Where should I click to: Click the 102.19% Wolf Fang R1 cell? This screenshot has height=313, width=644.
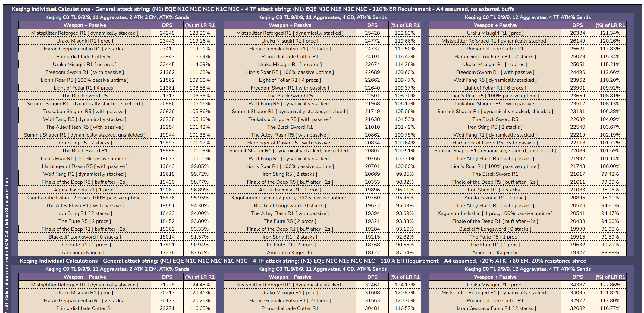click(610, 135)
